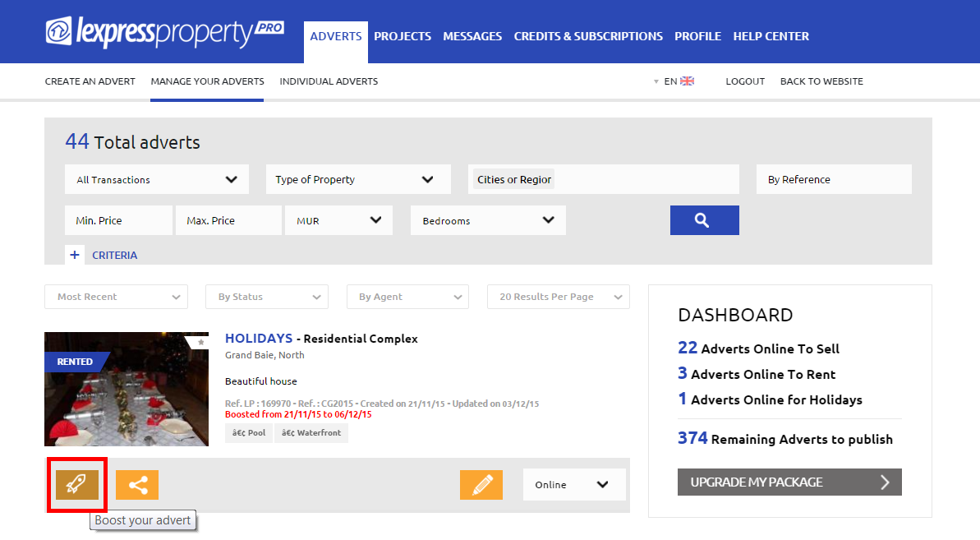
Task: Click the By Reference input field
Action: click(x=834, y=179)
